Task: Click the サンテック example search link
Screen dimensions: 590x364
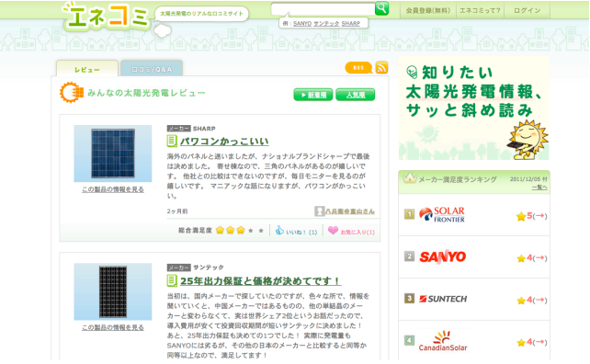Action: pos(326,23)
